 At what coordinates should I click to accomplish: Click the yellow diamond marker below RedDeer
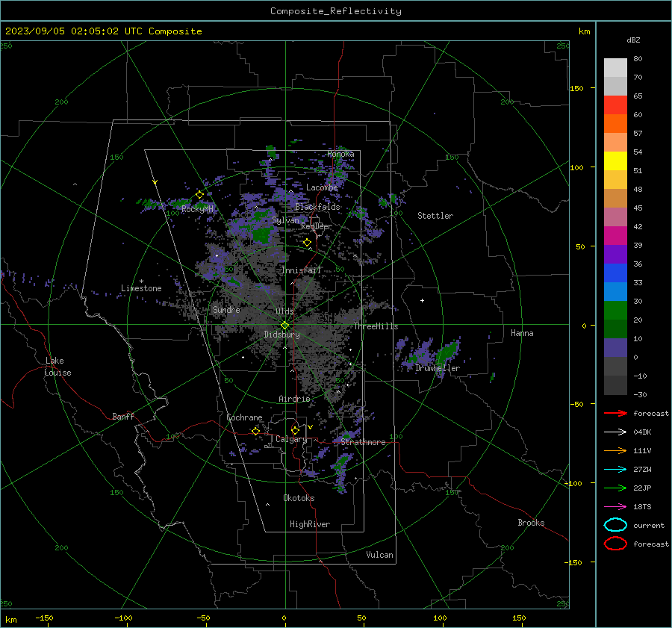click(x=307, y=243)
